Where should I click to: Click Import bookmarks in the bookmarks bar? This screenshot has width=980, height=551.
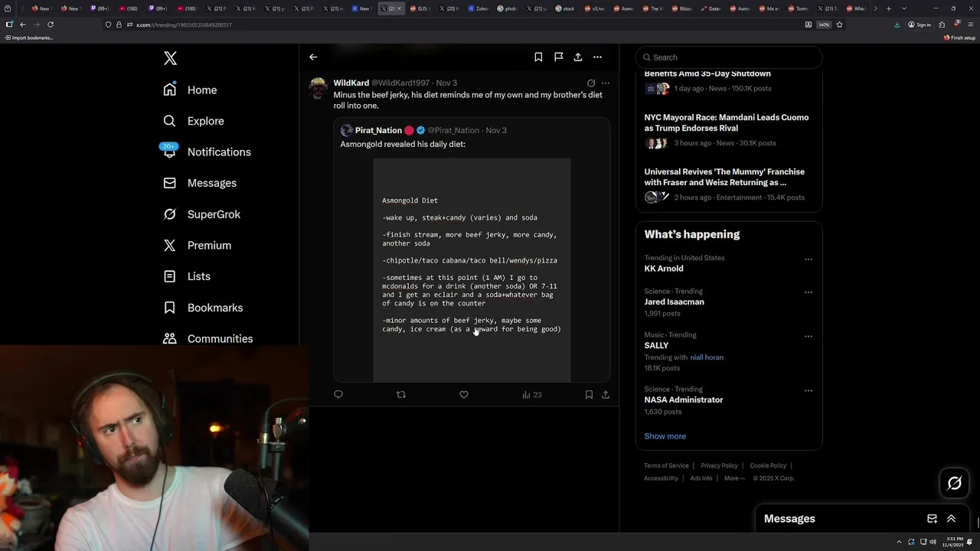[x=30, y=37]
